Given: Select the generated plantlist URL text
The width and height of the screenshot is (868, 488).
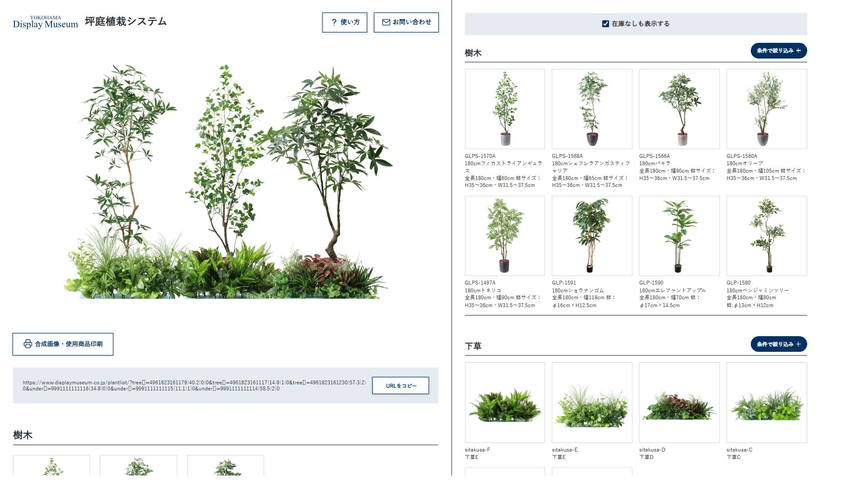Looking at the screenshot, I should click(194, 386).
